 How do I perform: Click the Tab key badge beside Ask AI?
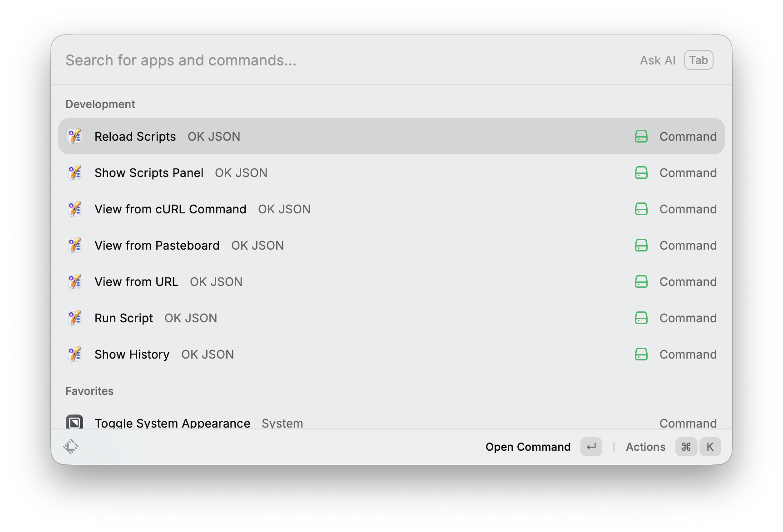699,60
